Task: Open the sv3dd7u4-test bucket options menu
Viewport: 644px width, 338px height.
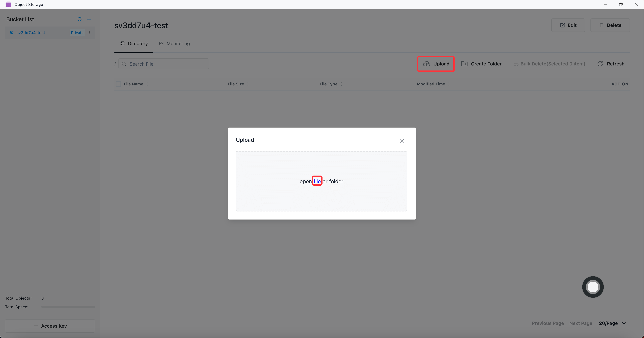Action: pos(89,33)
